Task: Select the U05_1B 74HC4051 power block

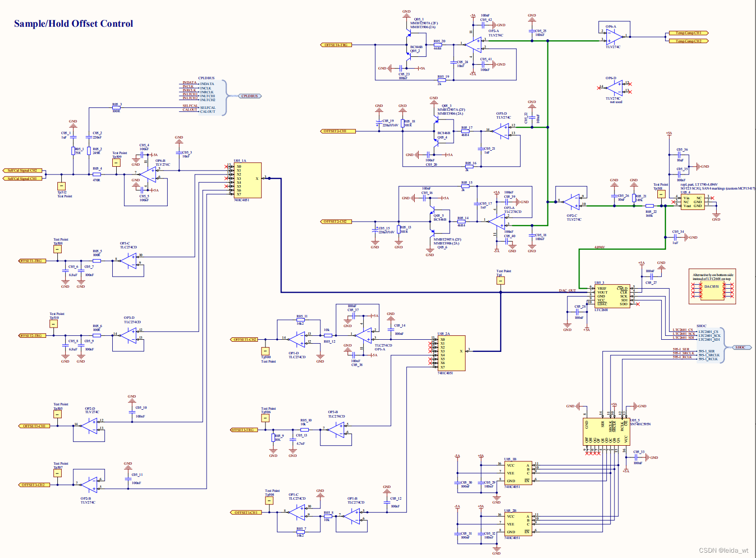Action: click(x=518, y=473)
